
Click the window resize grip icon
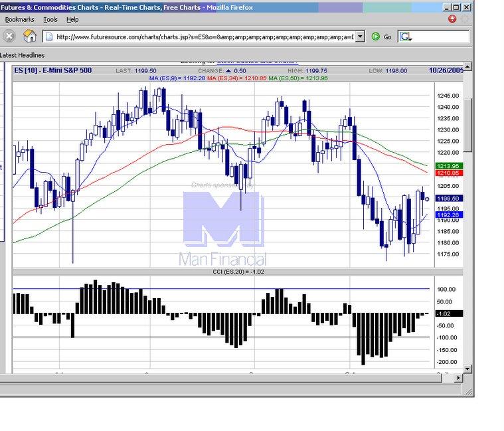(468, 391)
